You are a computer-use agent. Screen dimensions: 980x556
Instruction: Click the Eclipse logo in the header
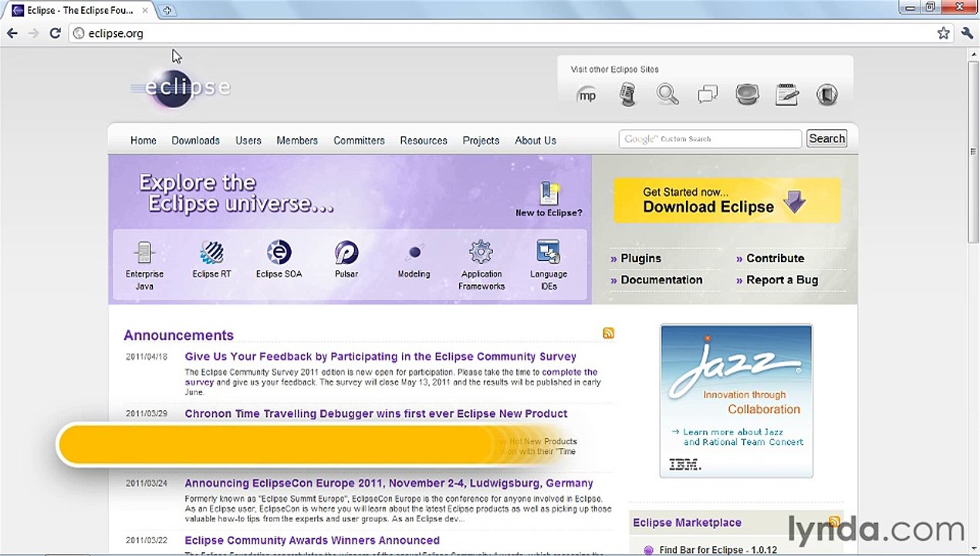[181, 87]
